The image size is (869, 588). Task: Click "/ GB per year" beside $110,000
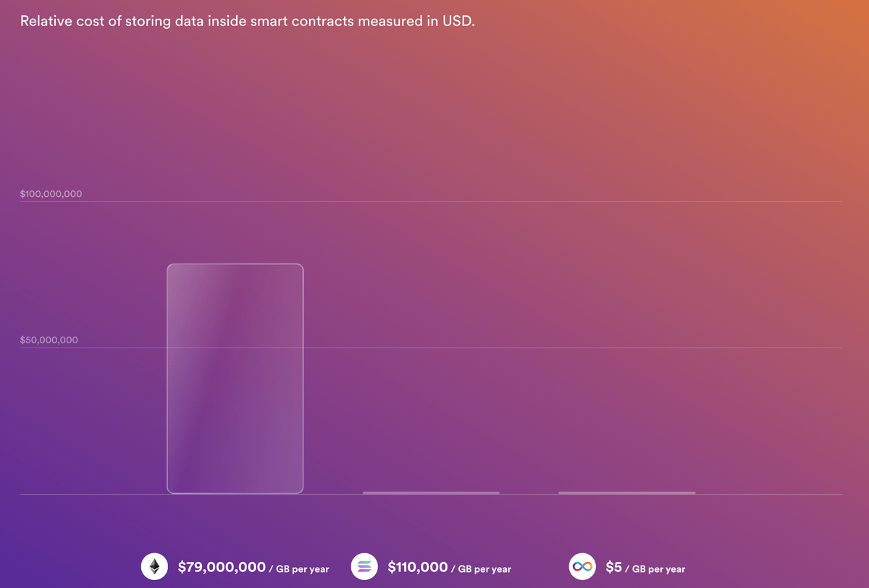coord(481,569)
